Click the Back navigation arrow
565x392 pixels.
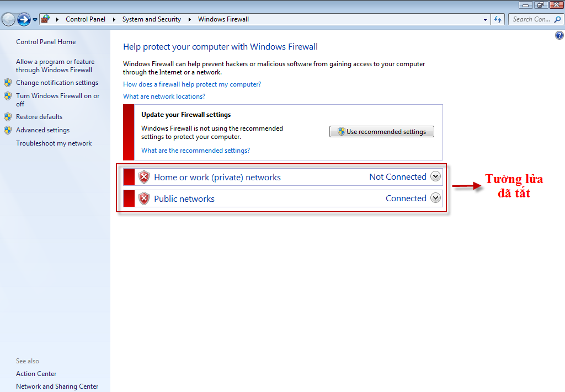(9, 19)
